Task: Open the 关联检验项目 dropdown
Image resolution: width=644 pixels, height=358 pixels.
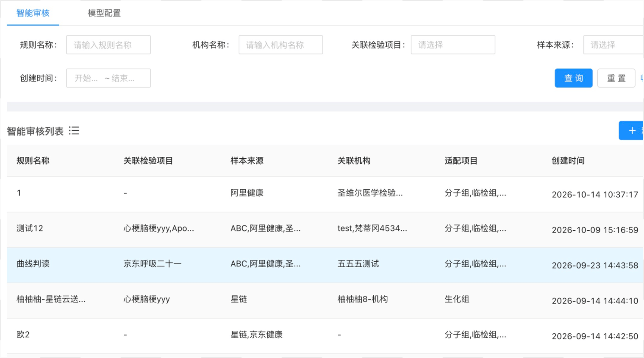Action: (x=453, y=45)
